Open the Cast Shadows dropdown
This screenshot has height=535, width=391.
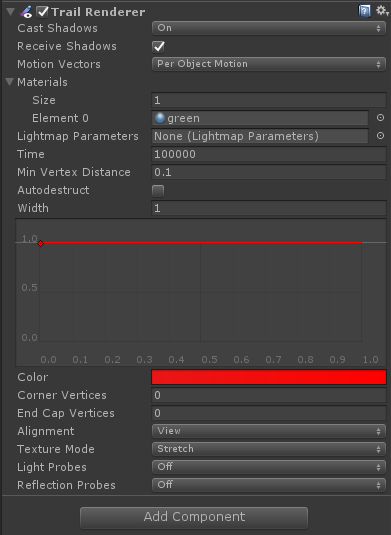click(269, 28)
